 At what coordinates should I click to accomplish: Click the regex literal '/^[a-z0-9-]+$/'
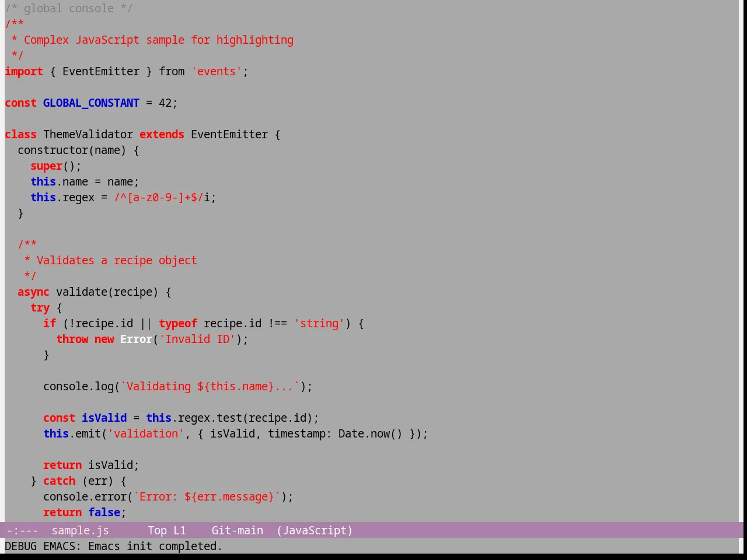pyautogui.click(x=159, y=197)
